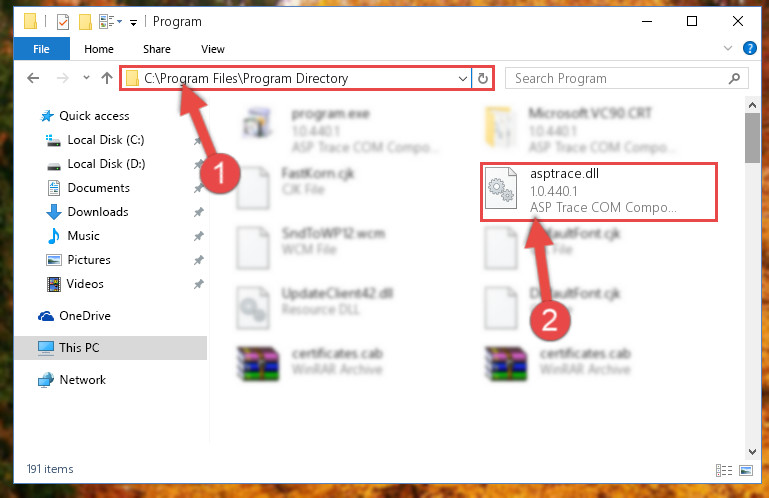Open the View ribbon tab
The image size is (769, 498).
(212, 49)
